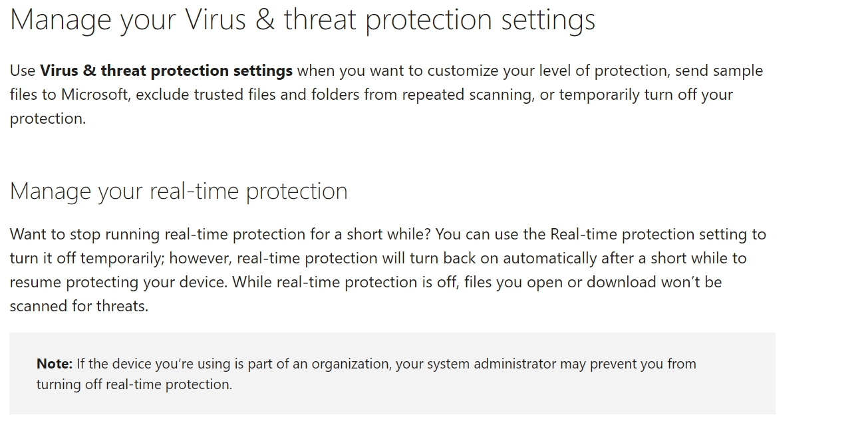
Task: Click the bold 'Note:' label
Action: [x=54, y=364]
